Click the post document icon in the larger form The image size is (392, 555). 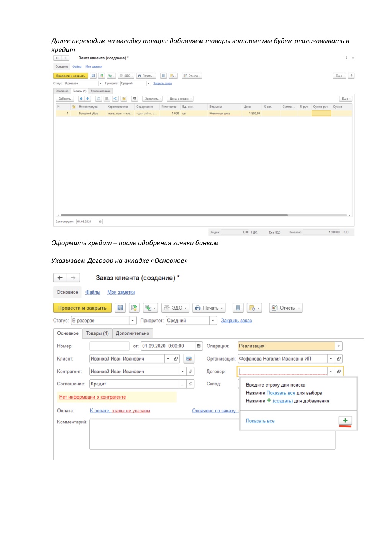[x=134, y=308]
